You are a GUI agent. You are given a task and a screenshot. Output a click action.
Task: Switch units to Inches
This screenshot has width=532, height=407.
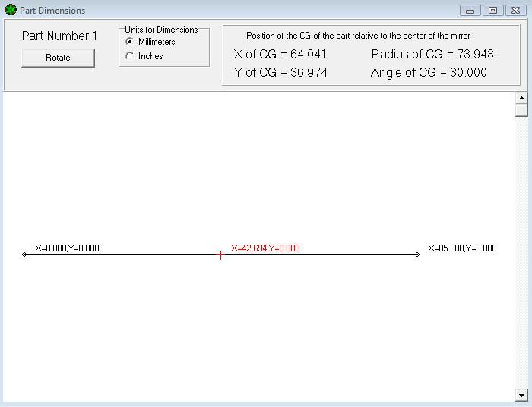129,56
